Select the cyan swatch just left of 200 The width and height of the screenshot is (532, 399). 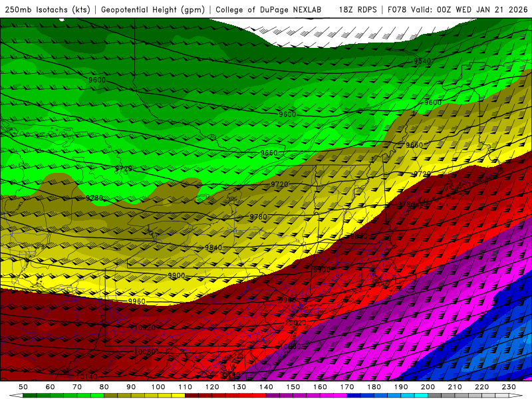tap(421, 396)
